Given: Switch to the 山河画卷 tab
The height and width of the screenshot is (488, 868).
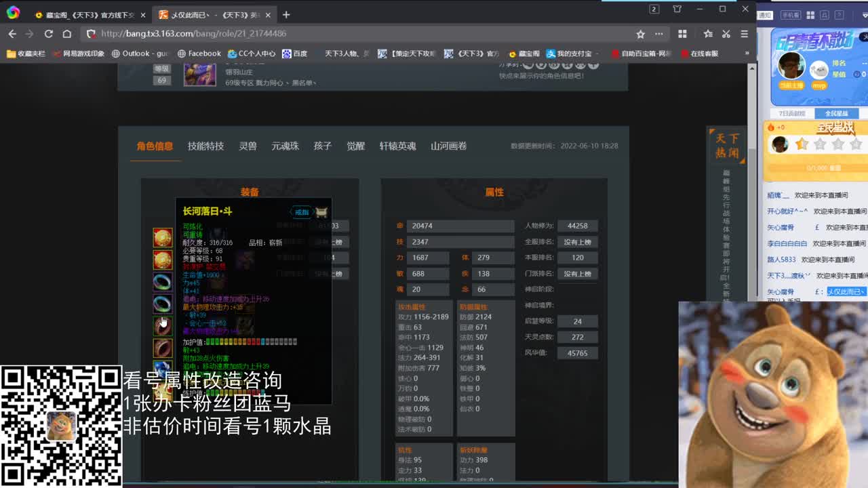Looking at the screenshot, I should (448, 146).
